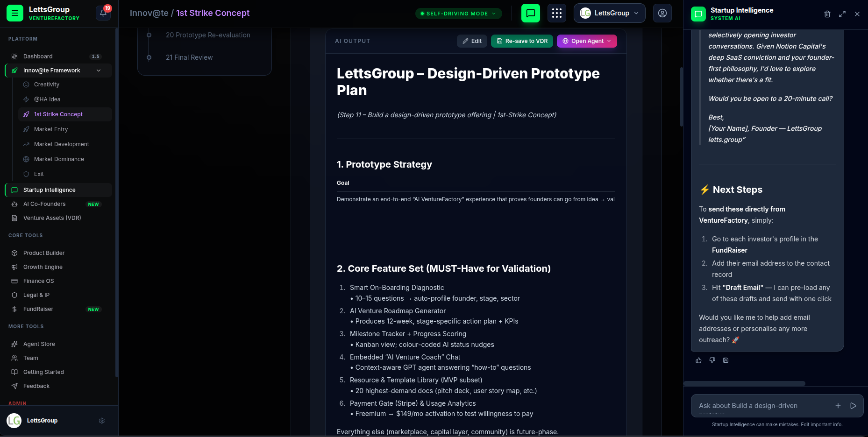This screenshot has width=868, height=437.
Task: Open the Market Entry stage
Action: 65,129
